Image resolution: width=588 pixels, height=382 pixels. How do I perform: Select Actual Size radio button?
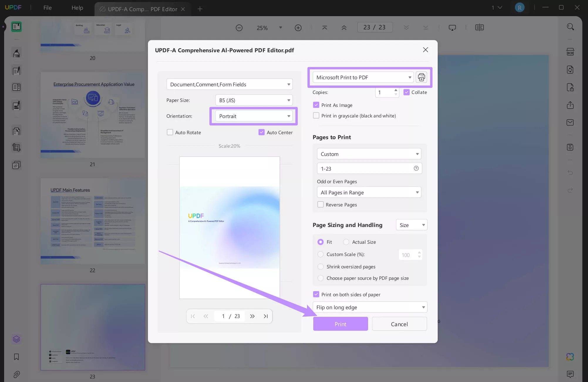pyautogui.click(x=346, y=241)
